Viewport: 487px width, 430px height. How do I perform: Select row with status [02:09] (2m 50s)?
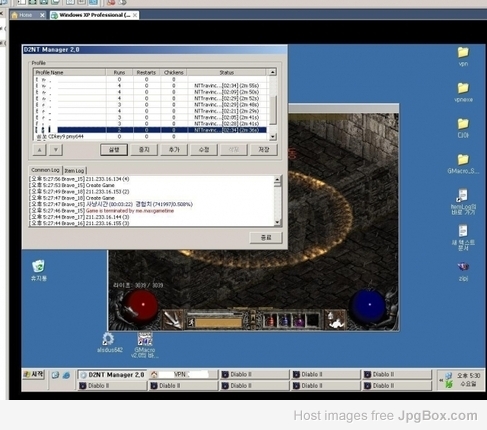(150, 92)
